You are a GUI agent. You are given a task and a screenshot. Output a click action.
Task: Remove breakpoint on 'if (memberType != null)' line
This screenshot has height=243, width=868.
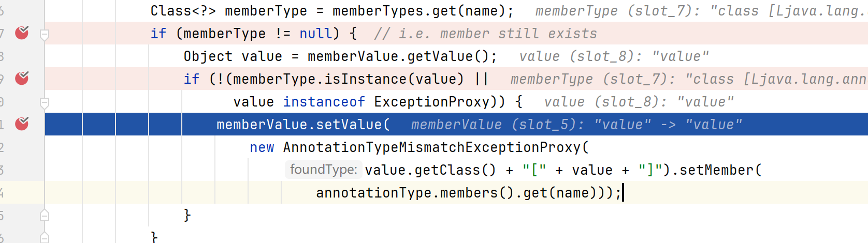coord(22,33)
